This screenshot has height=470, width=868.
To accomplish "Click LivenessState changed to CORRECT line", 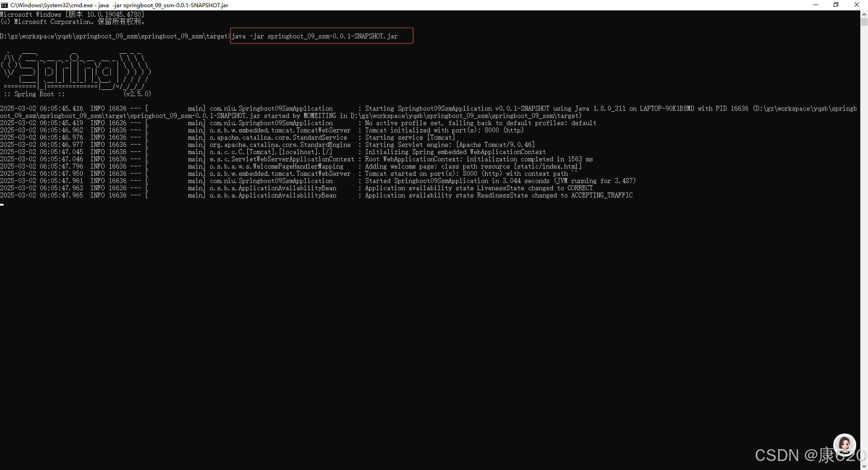I will point(297,188).
